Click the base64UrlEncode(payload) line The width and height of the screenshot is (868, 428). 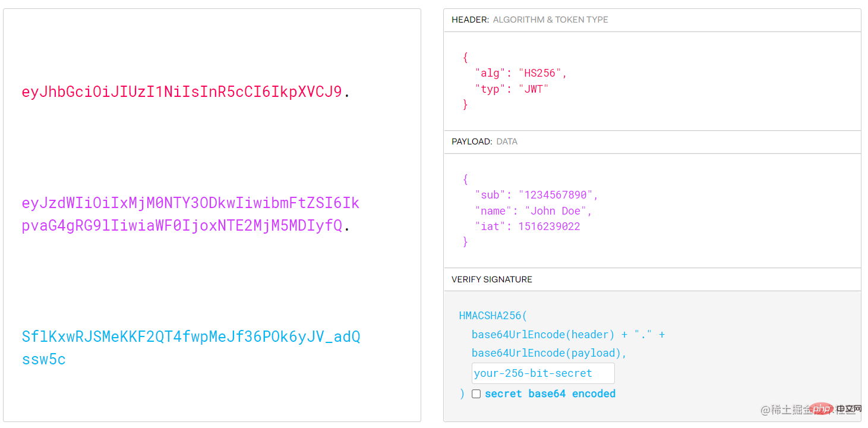550,353
